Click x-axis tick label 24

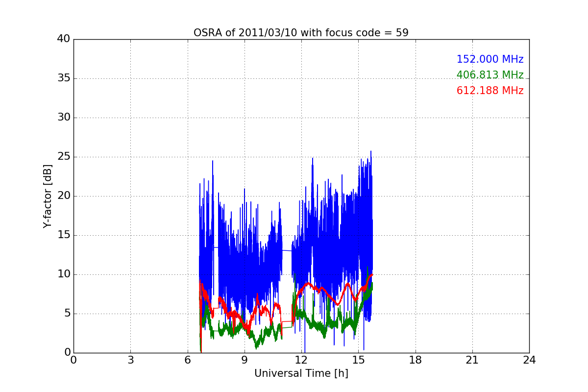pos(529,360)
